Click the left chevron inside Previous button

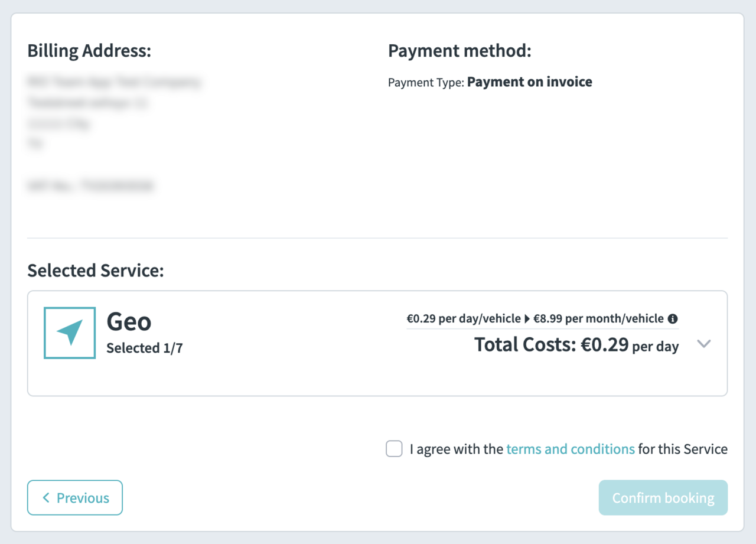[x=46, y=497]
